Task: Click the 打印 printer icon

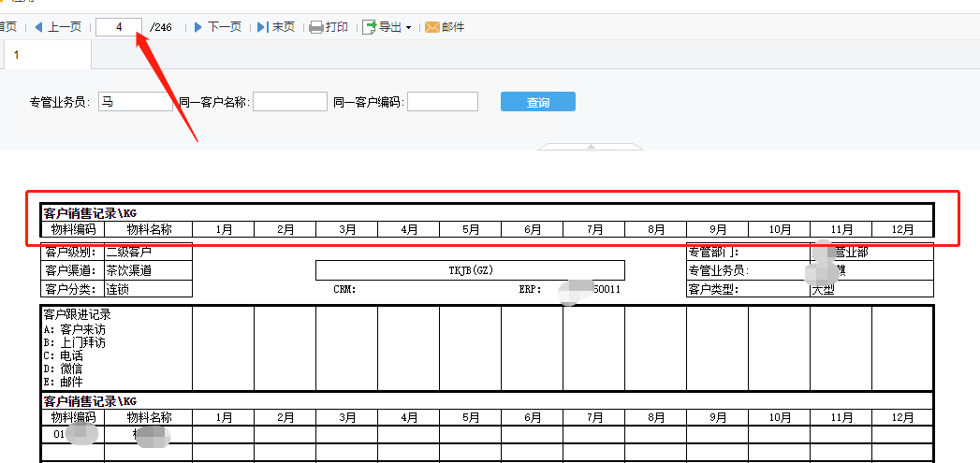Action: point(316,27)
